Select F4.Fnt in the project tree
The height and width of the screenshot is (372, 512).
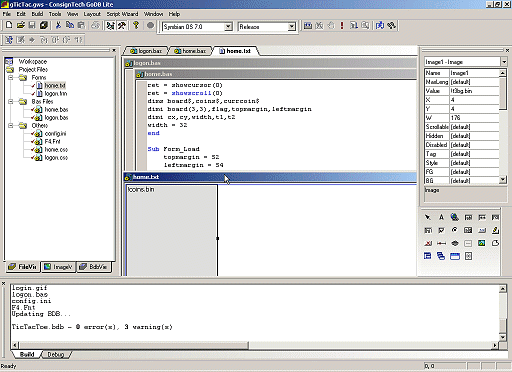[x=52, y=142]
